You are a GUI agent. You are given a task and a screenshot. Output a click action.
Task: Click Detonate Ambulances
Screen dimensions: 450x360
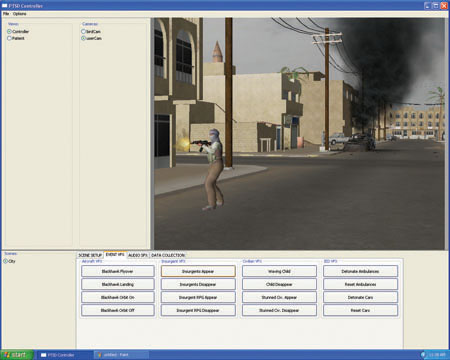[x=360, y=271]
